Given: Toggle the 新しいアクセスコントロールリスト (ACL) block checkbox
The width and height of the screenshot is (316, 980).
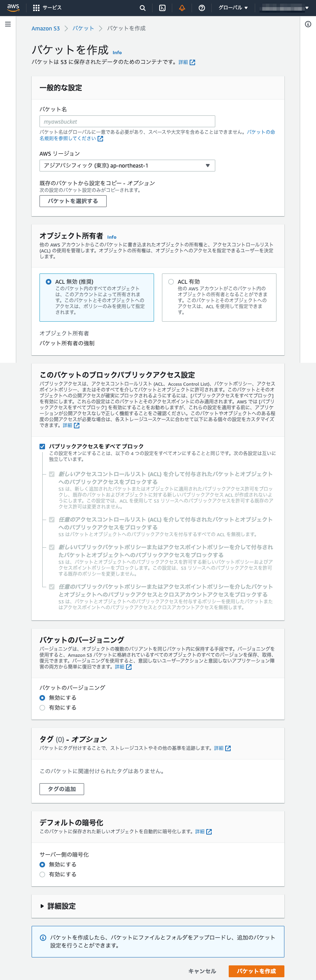Looking at the screenshot, I should (x=52, y=474).
